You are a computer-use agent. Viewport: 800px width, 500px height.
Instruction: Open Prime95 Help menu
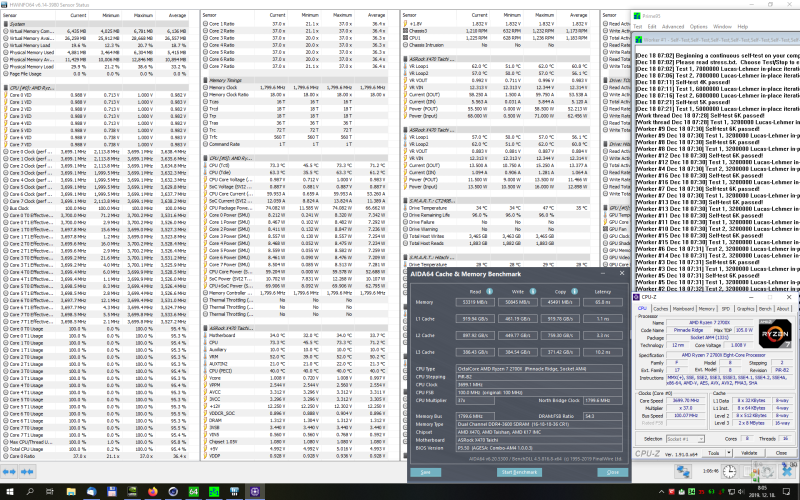[742, 27]
